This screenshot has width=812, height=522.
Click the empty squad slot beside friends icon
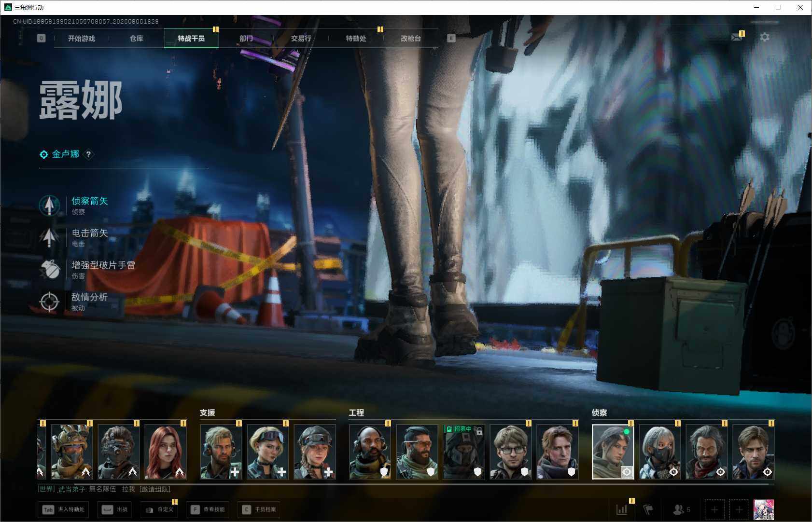[x=714, y=509]
